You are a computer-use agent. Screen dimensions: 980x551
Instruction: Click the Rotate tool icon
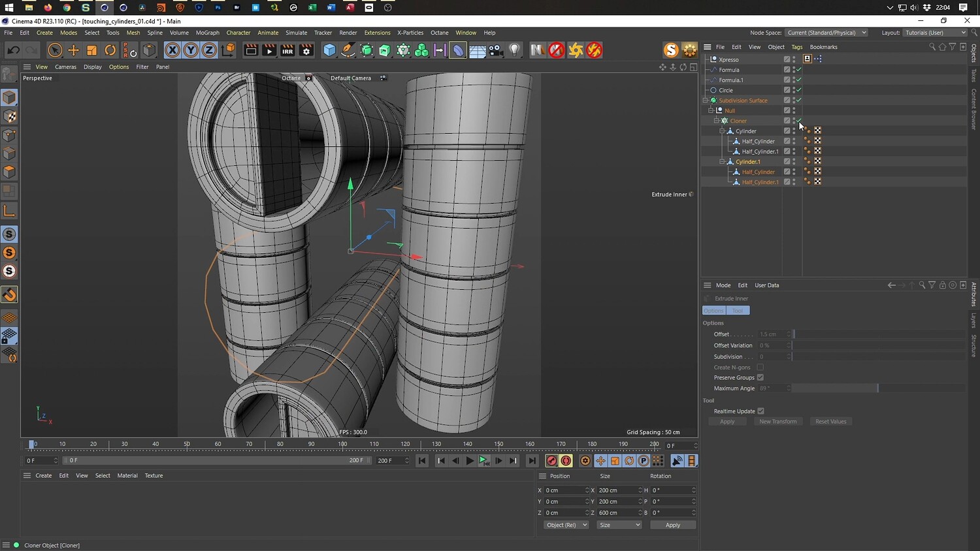click(x=110, y=50)
